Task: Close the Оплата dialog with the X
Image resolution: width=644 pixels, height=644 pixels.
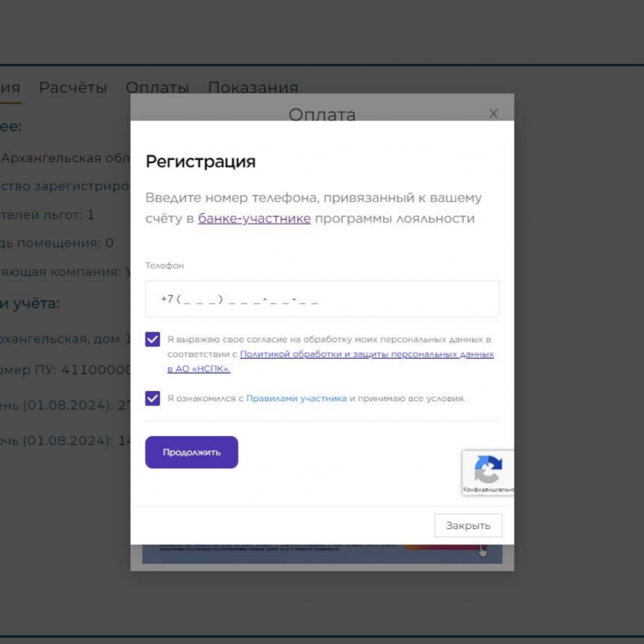Action: pyautogui.click(x=493, y=114)
